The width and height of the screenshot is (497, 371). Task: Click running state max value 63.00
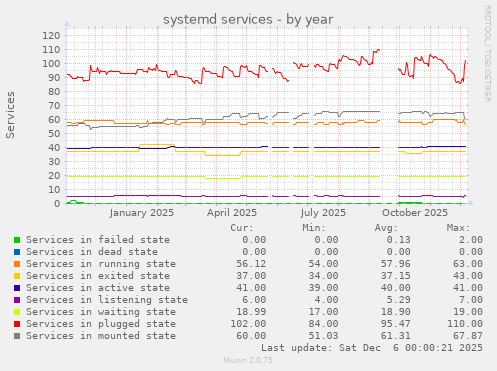[x=468, y=264]
